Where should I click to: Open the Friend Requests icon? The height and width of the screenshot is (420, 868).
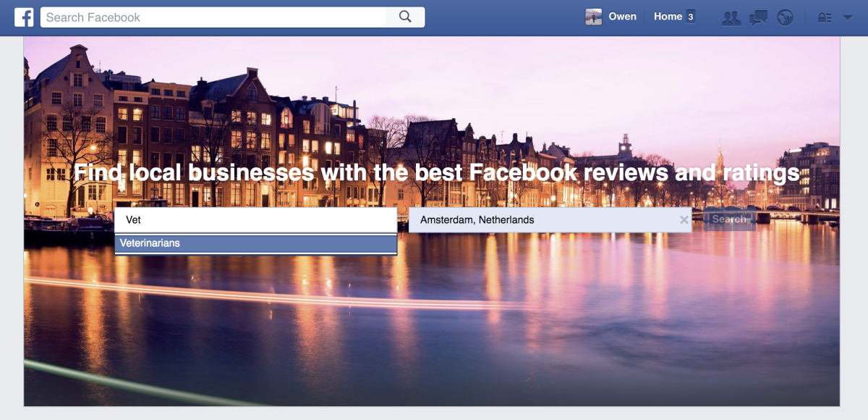tap(731, 17)
